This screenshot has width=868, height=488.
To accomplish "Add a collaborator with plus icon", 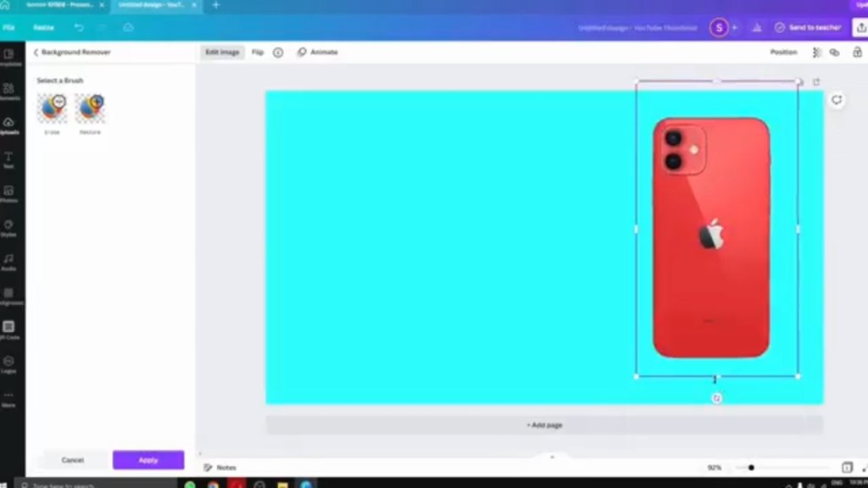I will (x=735, y=27).
